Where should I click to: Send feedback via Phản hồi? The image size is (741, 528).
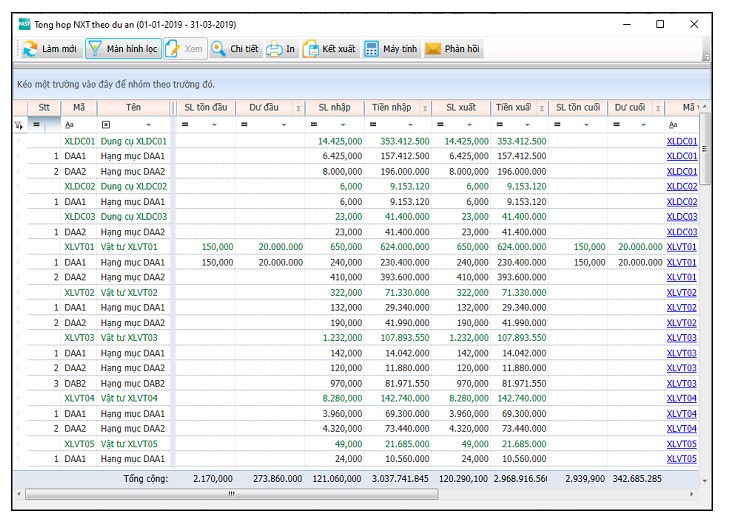452,49
